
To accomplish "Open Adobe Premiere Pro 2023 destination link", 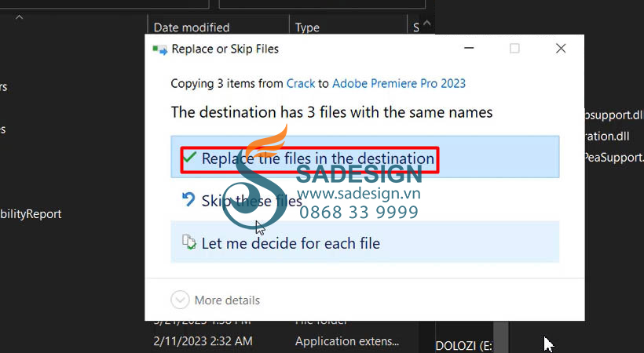I will pos(399,83).
